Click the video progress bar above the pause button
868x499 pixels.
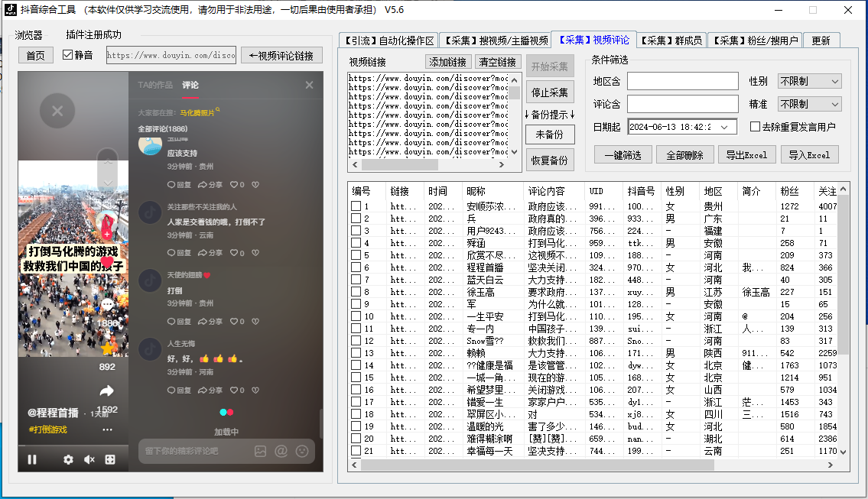click(x=73, y=446)
